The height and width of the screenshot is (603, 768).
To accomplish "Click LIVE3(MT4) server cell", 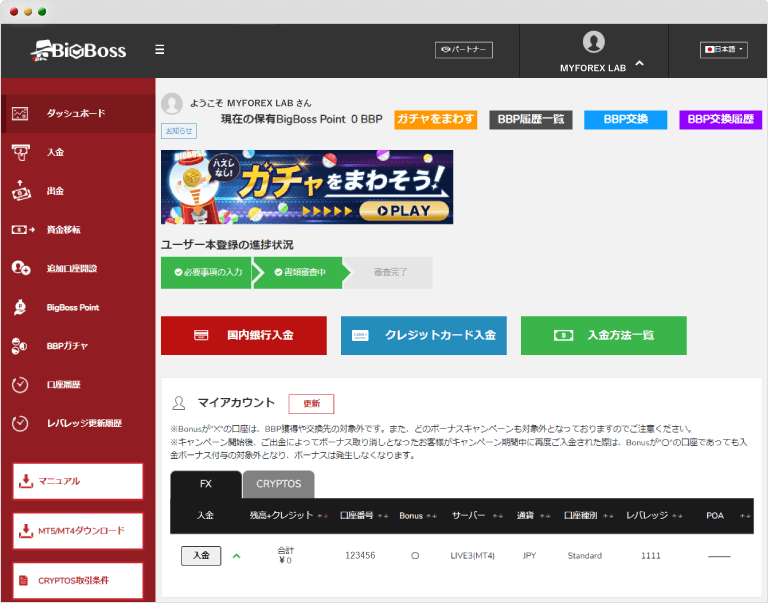I will click(x=473, y=556).
